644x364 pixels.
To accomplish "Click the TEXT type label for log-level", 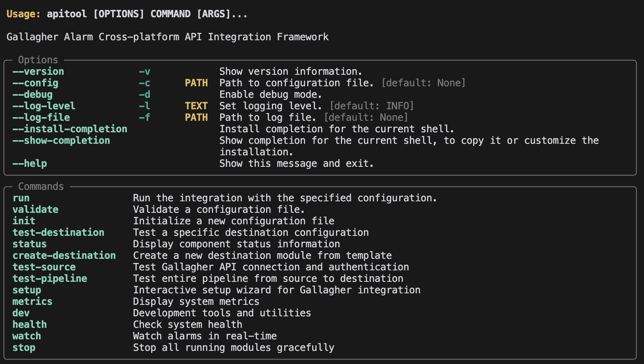I will pyautogui.click(x=196, y=106).
